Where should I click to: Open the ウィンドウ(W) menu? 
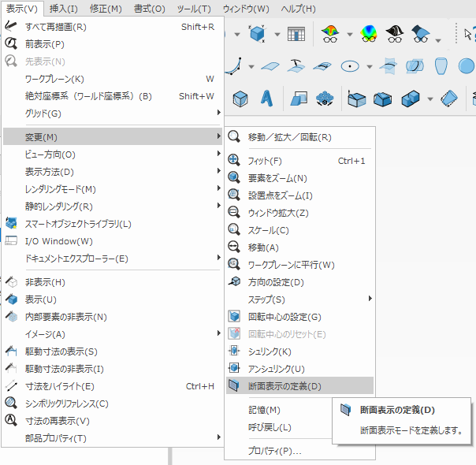click(246, 9)
